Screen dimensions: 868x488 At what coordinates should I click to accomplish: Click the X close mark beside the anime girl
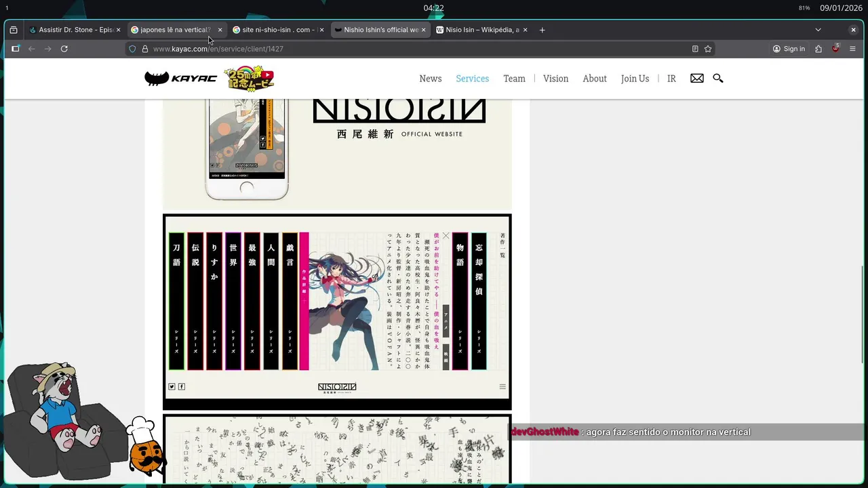point(446,236)
